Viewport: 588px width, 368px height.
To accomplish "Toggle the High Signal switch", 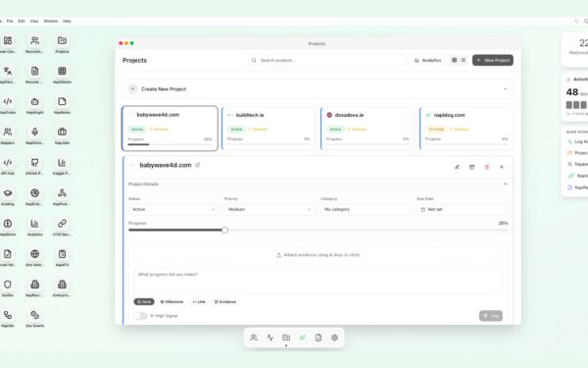I will point(140,316).
